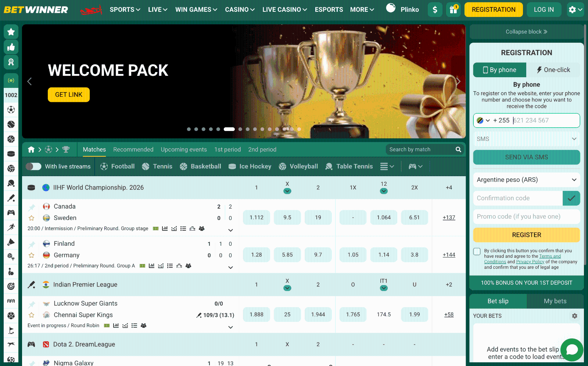Click the SEND VIA SMS button
Viewport: 588px width, 366px height.
point(527,157)
